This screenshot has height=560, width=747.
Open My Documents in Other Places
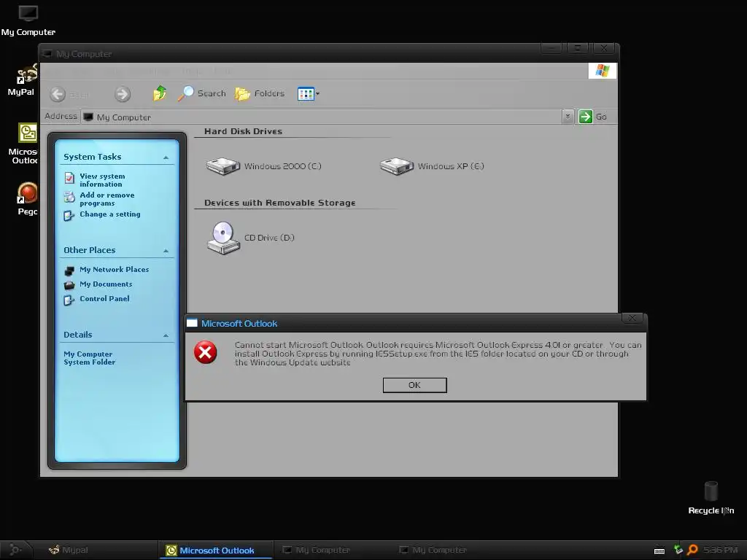(x=106, y=284)
